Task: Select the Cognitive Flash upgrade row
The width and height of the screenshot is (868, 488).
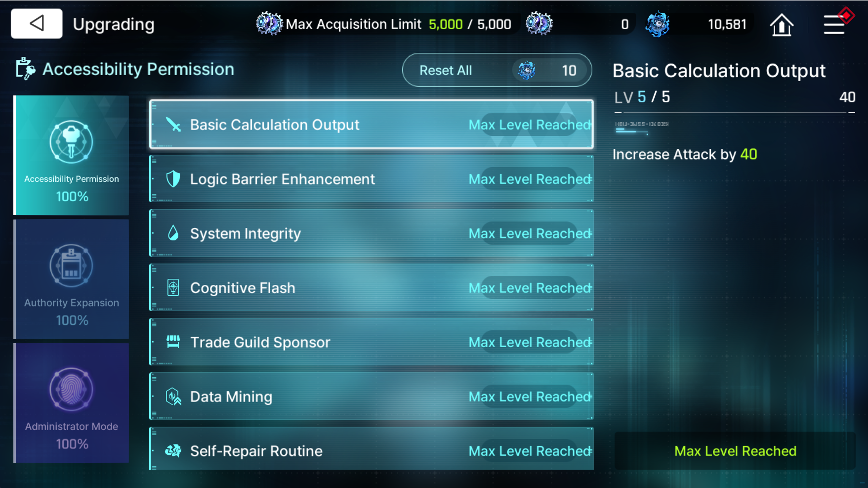Action: [x=372, y=288]
